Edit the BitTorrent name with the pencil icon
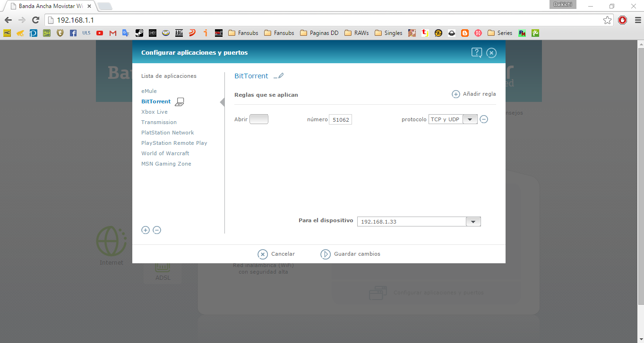 tap(279, 76)
